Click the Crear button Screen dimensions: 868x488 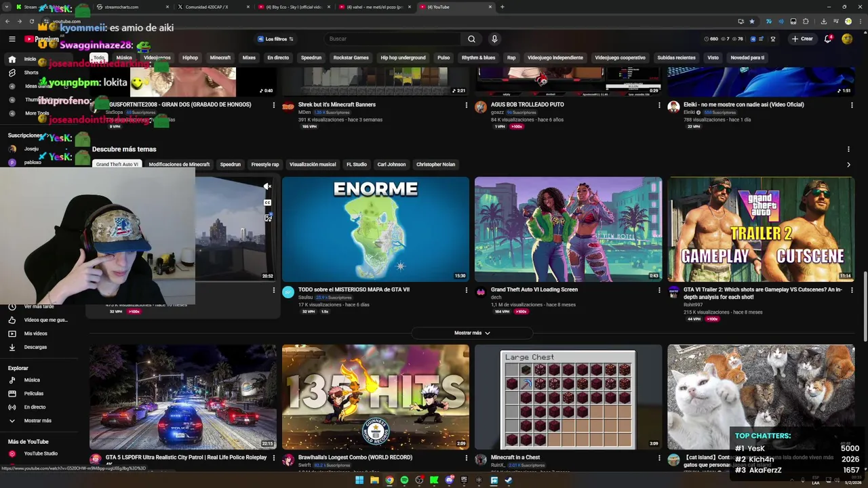802,39
